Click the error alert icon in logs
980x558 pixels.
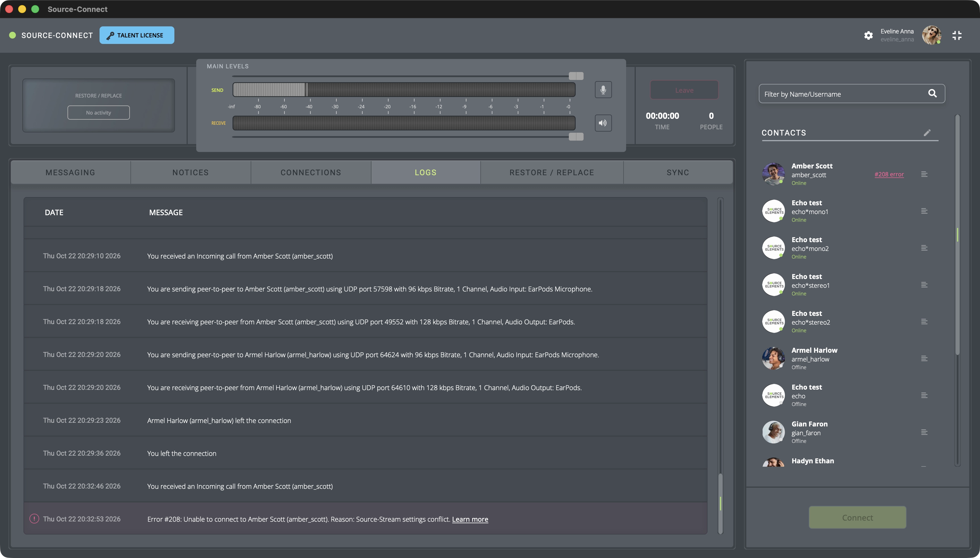pyautogui.click(x=34, y=519)
